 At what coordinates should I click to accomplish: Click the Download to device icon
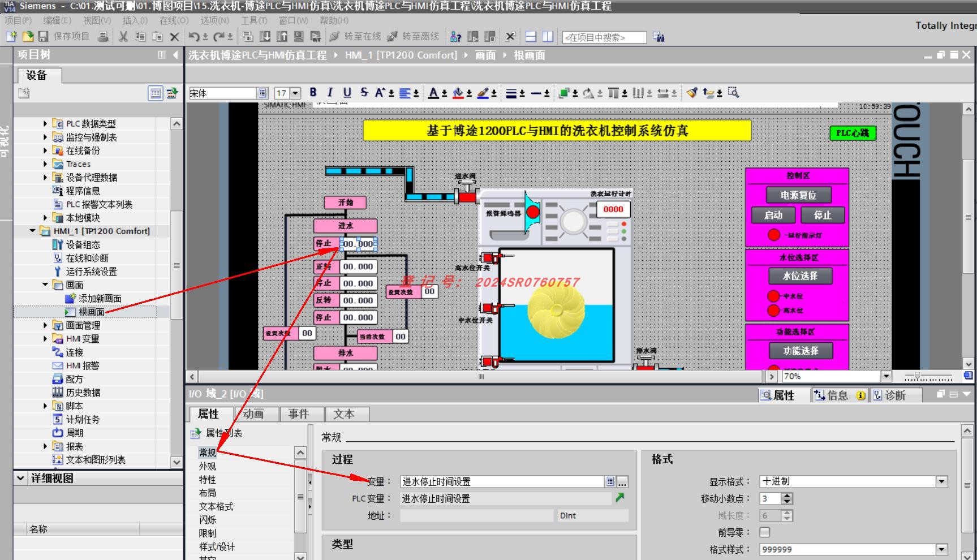click(265, 37)
